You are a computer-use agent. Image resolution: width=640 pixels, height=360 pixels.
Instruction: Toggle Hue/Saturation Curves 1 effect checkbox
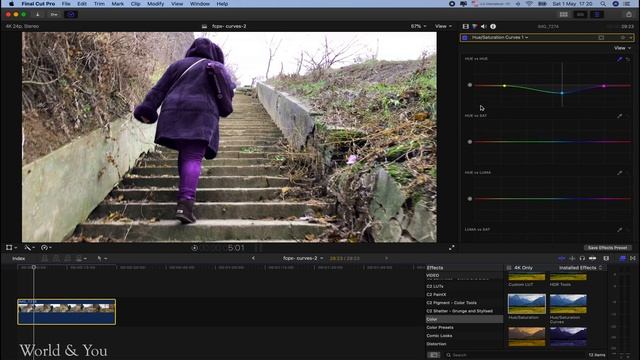click(464, 38)
